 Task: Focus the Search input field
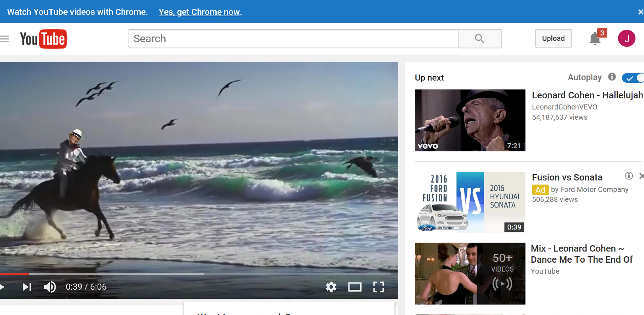(293, 39)
